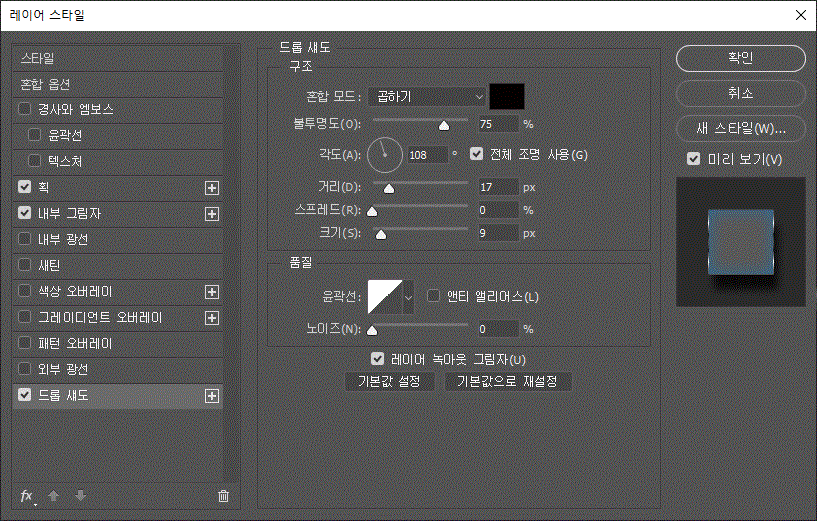Select the 스타일 section
The width and height of the screenshot is (817, 521).
click(118, 58)
